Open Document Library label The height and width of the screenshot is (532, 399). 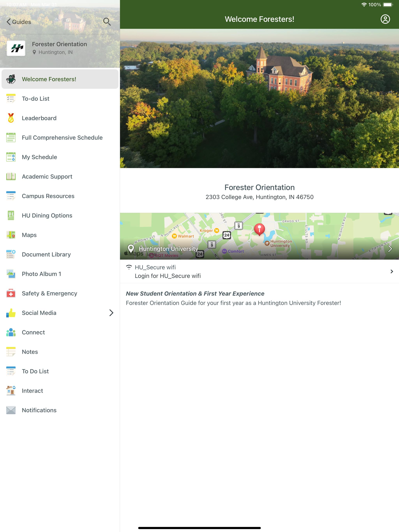(46, 255)
